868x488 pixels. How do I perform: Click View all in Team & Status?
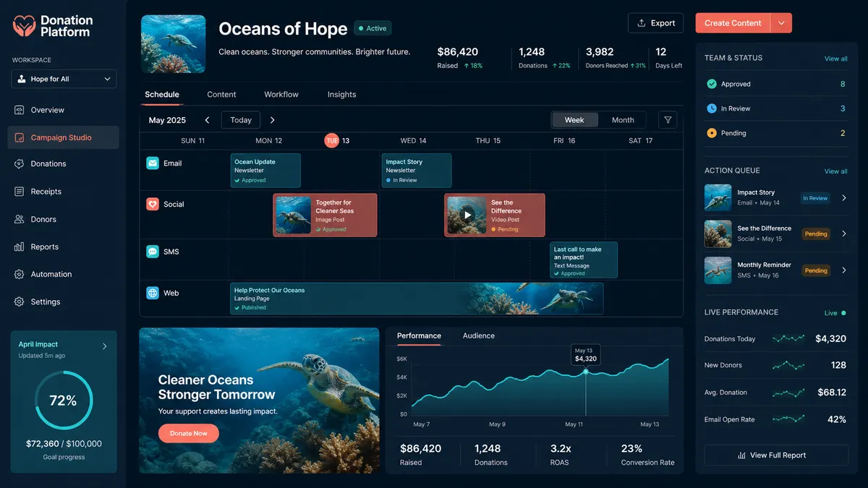point(835,59)
